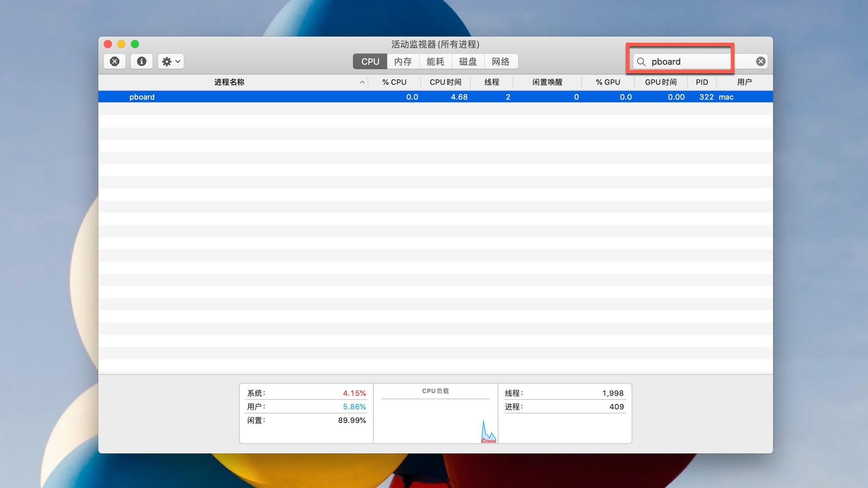Click the PID column header

tap(702, 82)
